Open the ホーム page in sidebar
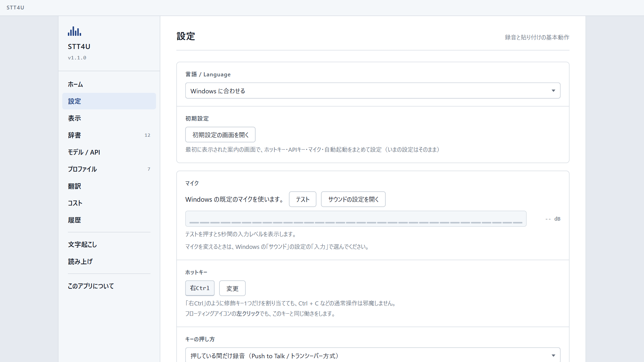The width and height of the screenshot is (644, 362). pyautogui.click(x=109, y=84)
